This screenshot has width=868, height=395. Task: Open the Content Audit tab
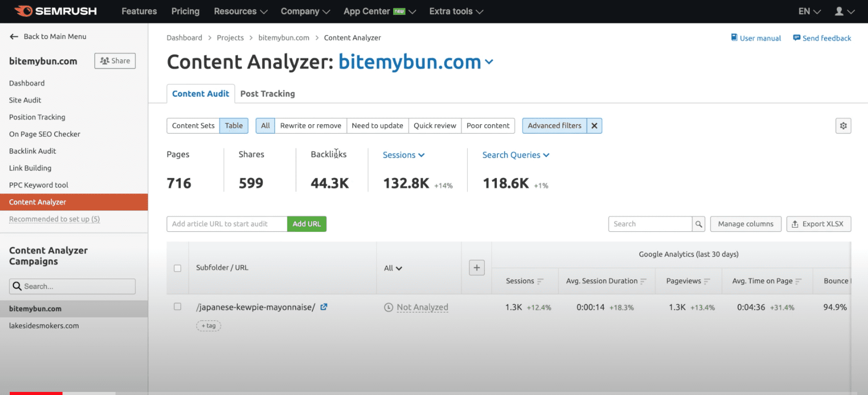pos(200,94)
